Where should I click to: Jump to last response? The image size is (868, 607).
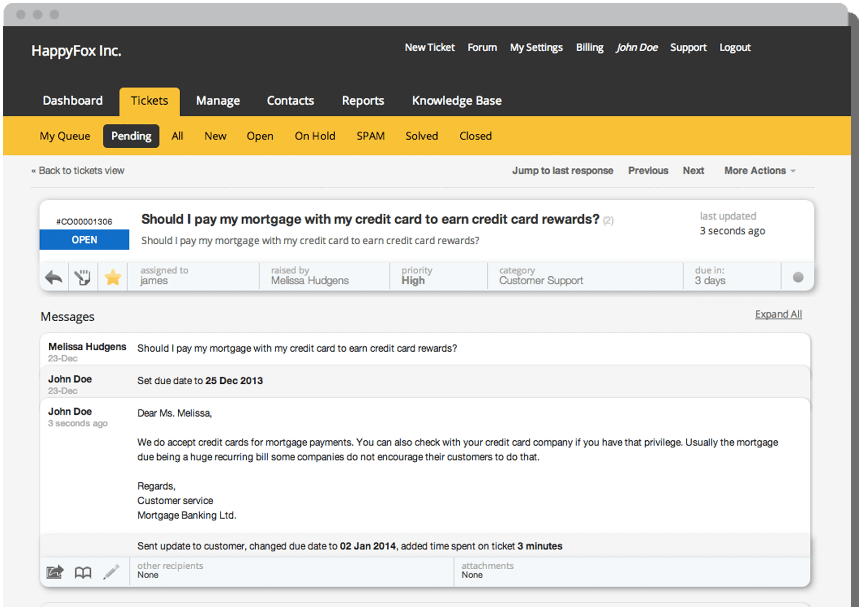(563, 171)
